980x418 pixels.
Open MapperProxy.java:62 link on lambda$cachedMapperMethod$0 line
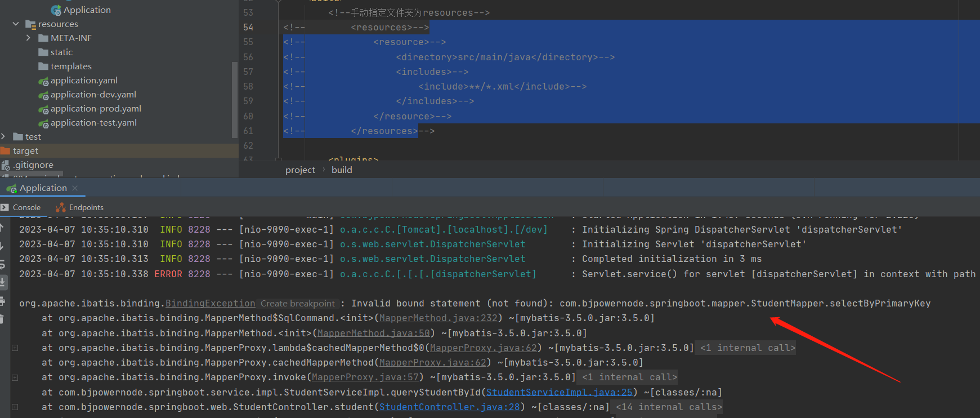484,348
